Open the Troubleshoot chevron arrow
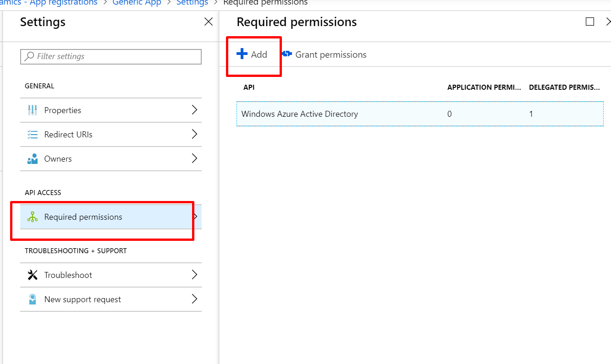The image size is (611, 364). [x=194, y=275]
